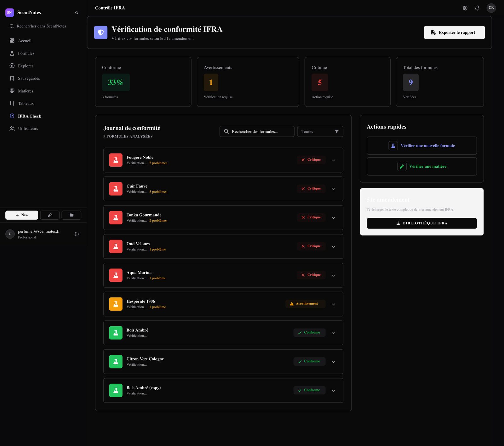The height and width of the screenshot is (446, 504).
Task: Go to Accueil in sidebar
Action: [x=43, y=41]
